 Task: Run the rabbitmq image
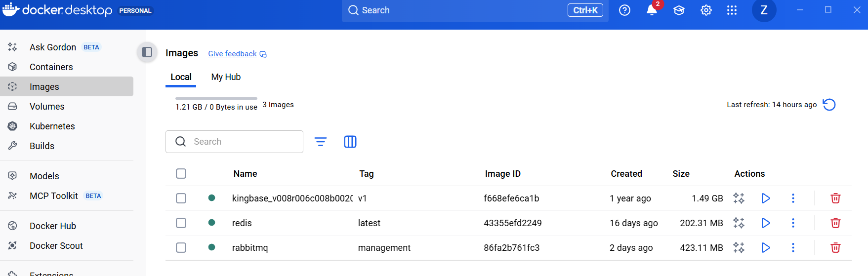[x=766, y=247]
